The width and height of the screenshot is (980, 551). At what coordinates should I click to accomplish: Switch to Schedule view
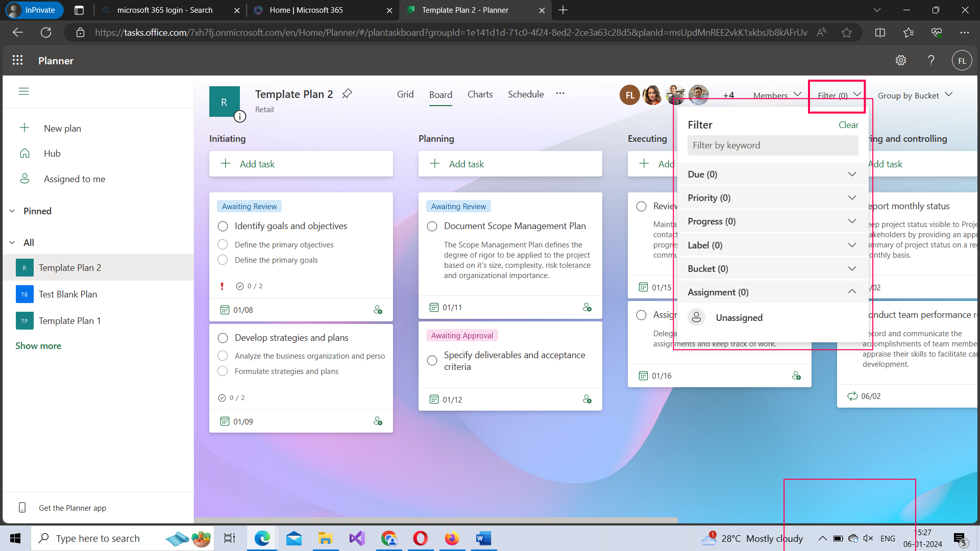click(x=526, y=94)
